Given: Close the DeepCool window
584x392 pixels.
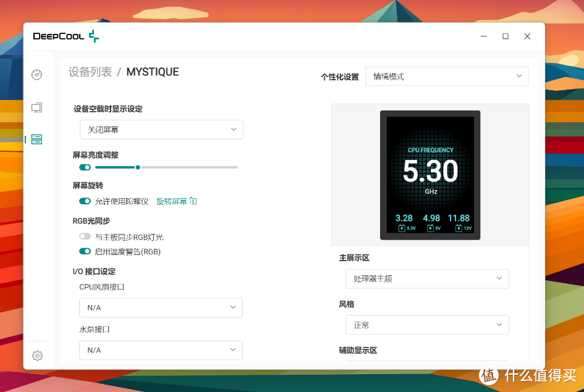Looking at the screenshot, I should [x=527, y=36].
